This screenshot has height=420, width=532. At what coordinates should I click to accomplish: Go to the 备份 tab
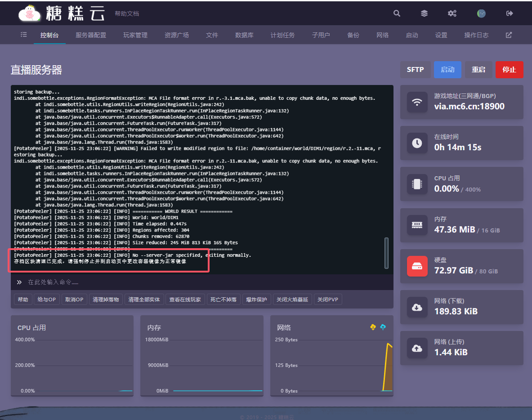point(353,35)
